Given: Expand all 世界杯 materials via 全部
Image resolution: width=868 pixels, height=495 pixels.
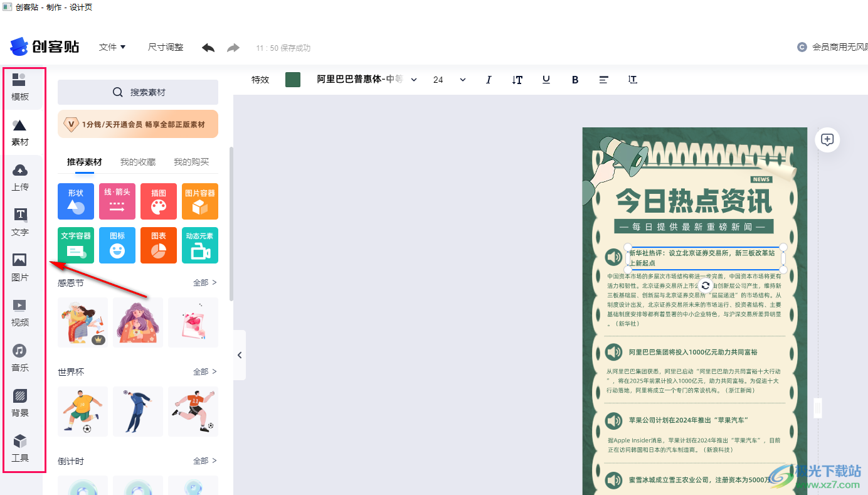Looking at the screenshot, I should (205, 372).
